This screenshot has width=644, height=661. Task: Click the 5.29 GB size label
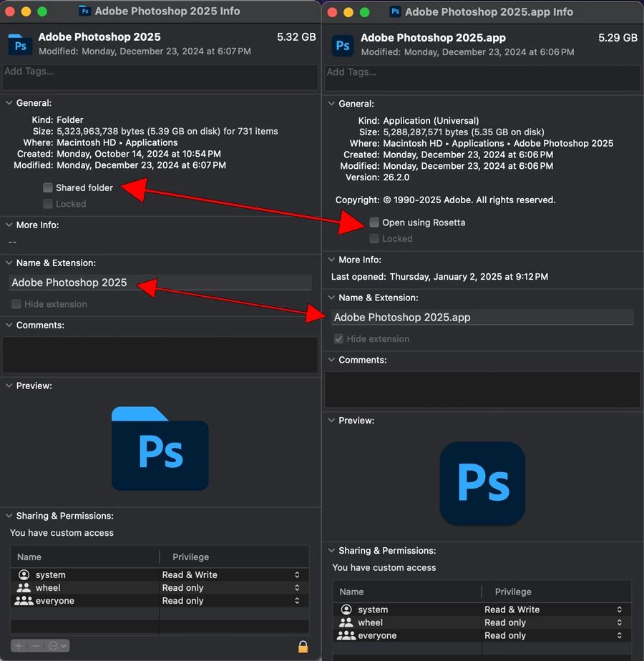point(618,38)
